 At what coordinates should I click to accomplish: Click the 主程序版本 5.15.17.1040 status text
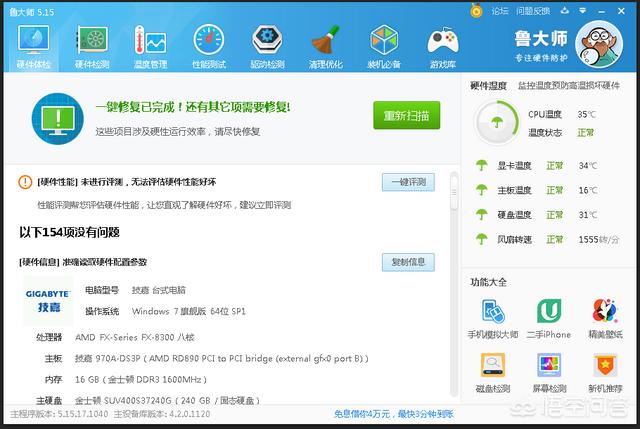point(59,414)
